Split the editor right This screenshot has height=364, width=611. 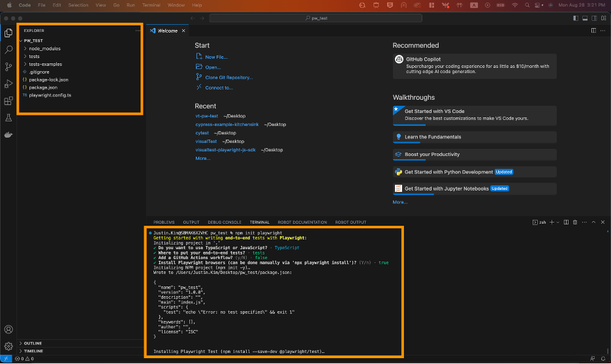click(x=593, y=31)
